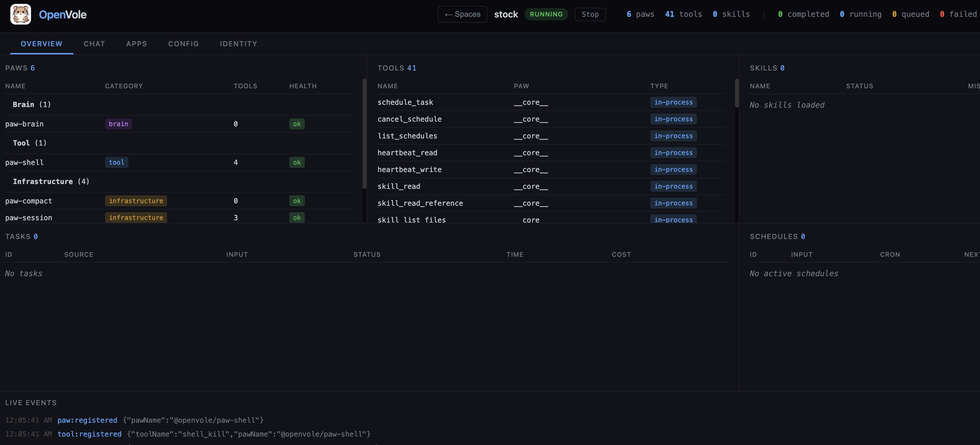Click the tool category badge
Viewport: 980px width, 445px height.
point(116,162)
